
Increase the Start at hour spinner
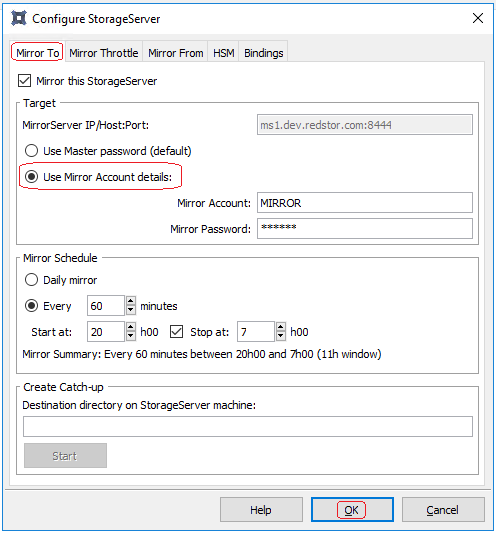131,327
